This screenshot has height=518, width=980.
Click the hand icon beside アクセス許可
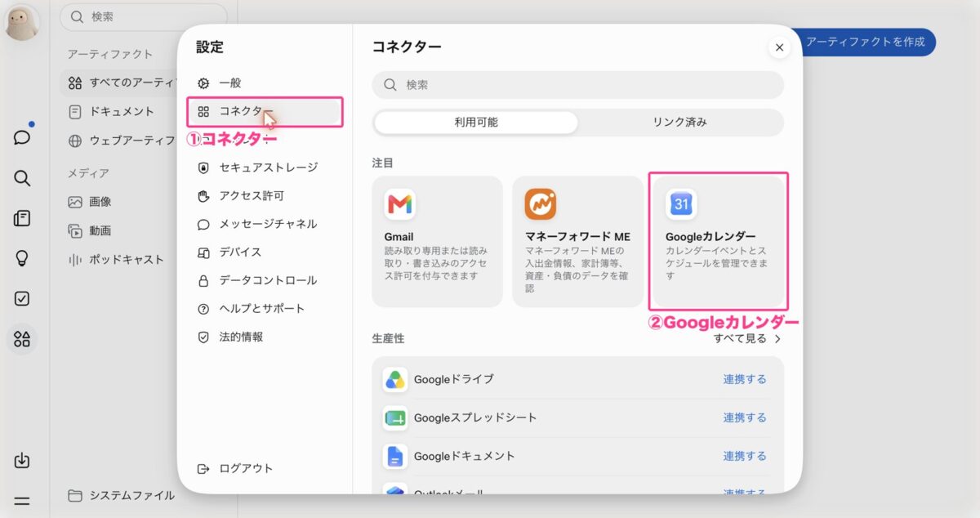[204, 196]
